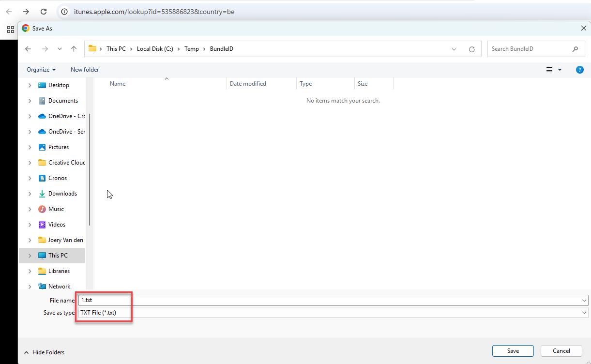
Task: Click the Up one level arrow icon
Action: 74,49
